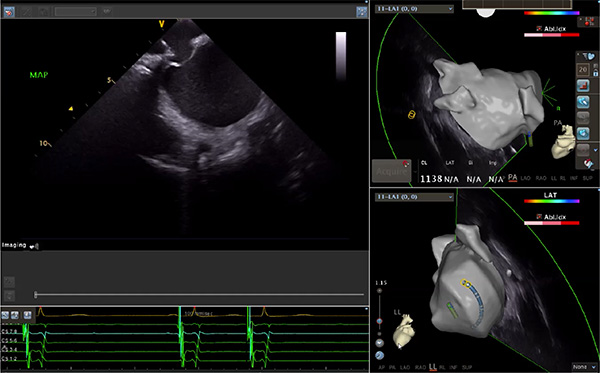Click the heart map visibility icon

pos(589,56)
